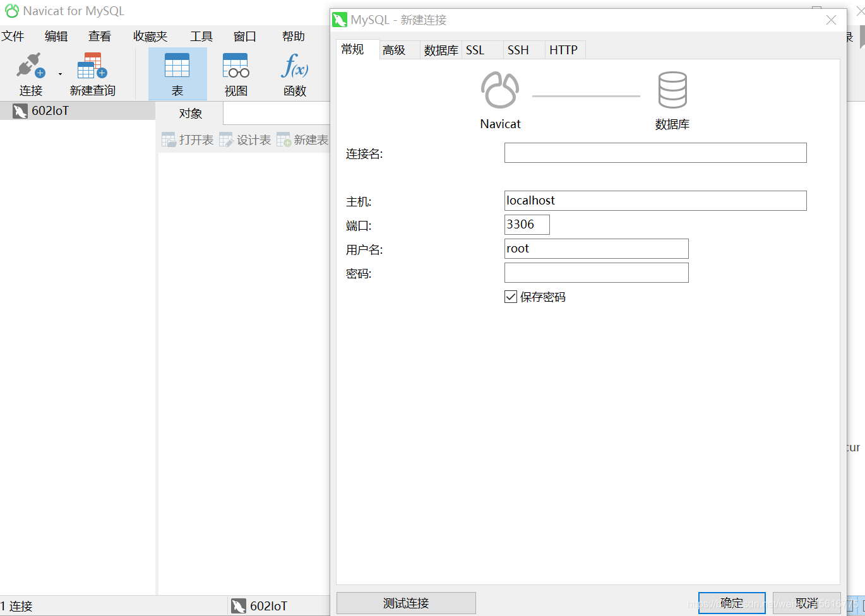This screenshot has width=865, height=616.
Task: Focus the 密码 input field
Action: [x=596, y=273]
